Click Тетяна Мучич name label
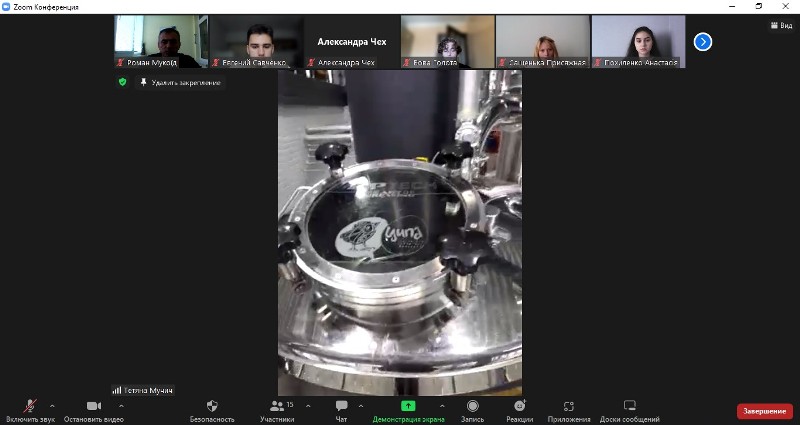The width and height of the screenshot is (800, 425). 143,390
